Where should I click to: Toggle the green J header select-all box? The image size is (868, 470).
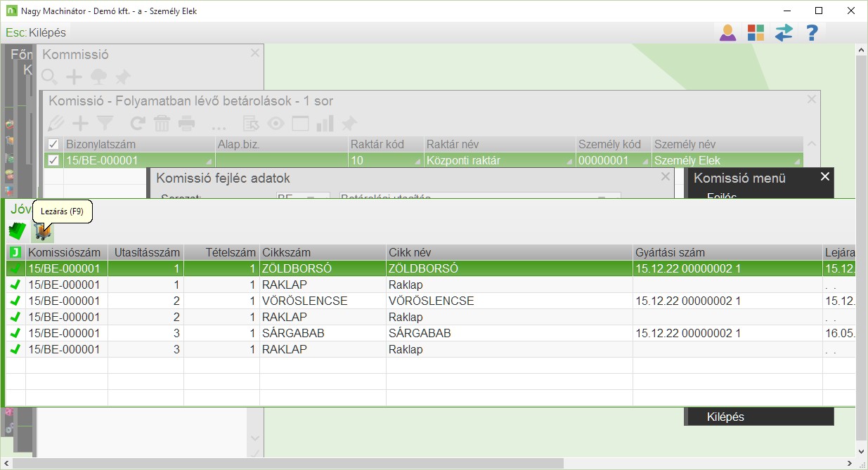pyautogui.click(x=15, y=252)
